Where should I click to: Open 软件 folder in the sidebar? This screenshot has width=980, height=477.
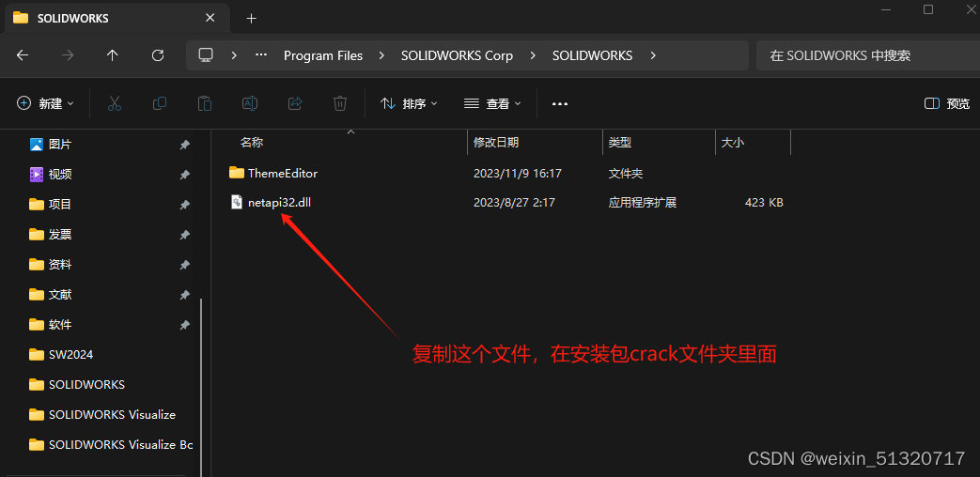pyautogui.click(x=59, y=325)
